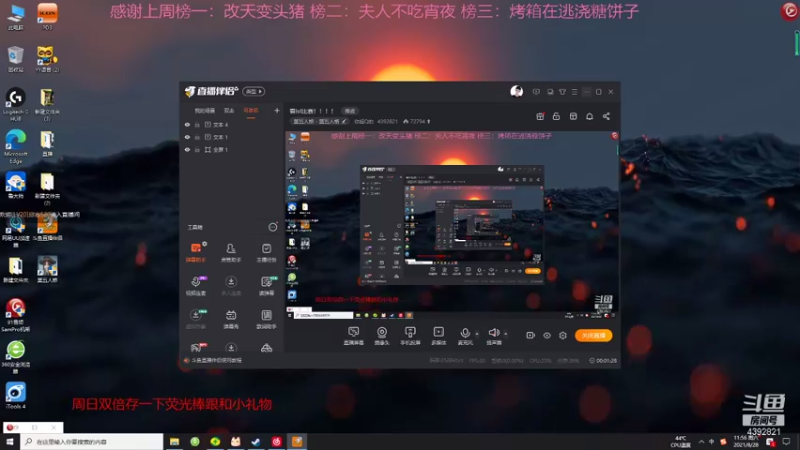Open the message feedback icon in title bar
This screenshot has width=800, height=450.
pyautogui.click(x=536, y=92)
